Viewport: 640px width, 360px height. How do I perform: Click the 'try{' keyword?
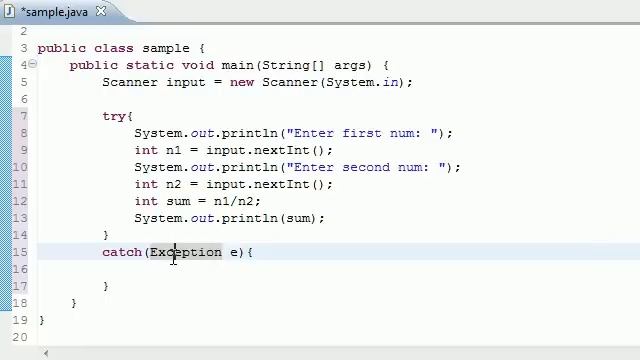[x=118, y=116]
